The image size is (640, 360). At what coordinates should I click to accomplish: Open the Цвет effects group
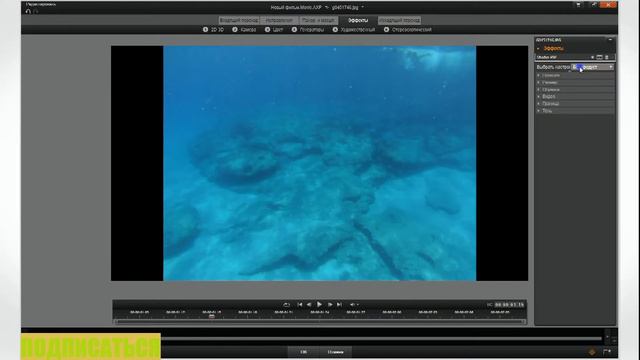[x=274, y=29]
